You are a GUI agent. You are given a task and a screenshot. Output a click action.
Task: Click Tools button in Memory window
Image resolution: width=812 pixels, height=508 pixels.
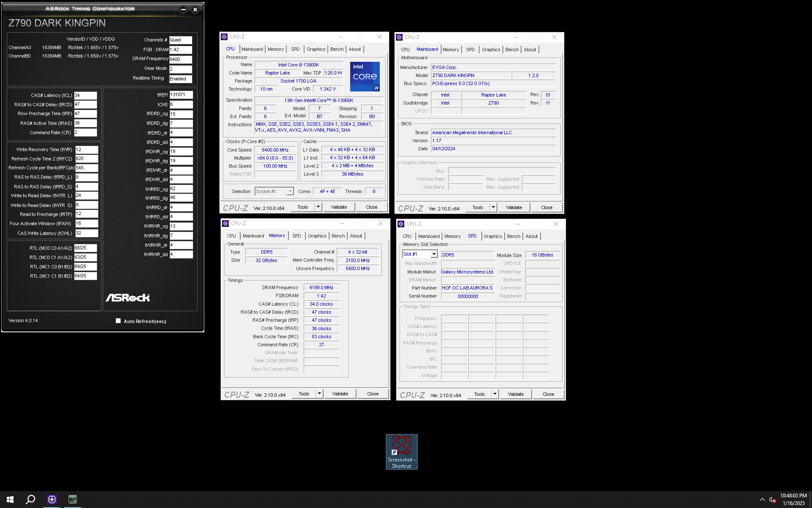point(304,394)
